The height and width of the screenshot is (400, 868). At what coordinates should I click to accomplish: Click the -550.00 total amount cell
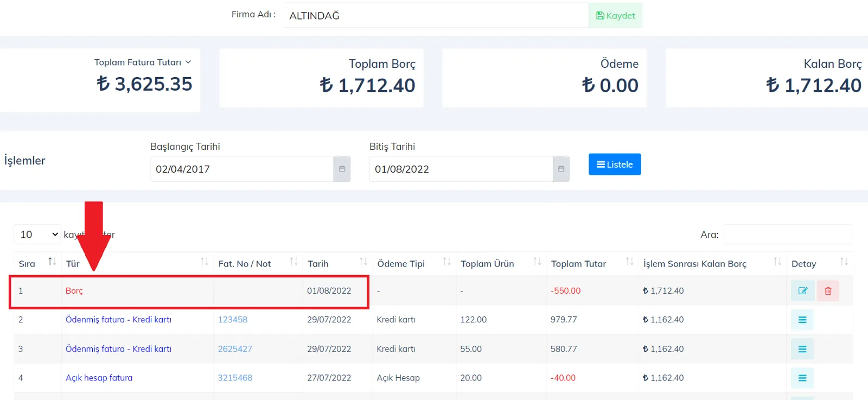pos(565,291)
